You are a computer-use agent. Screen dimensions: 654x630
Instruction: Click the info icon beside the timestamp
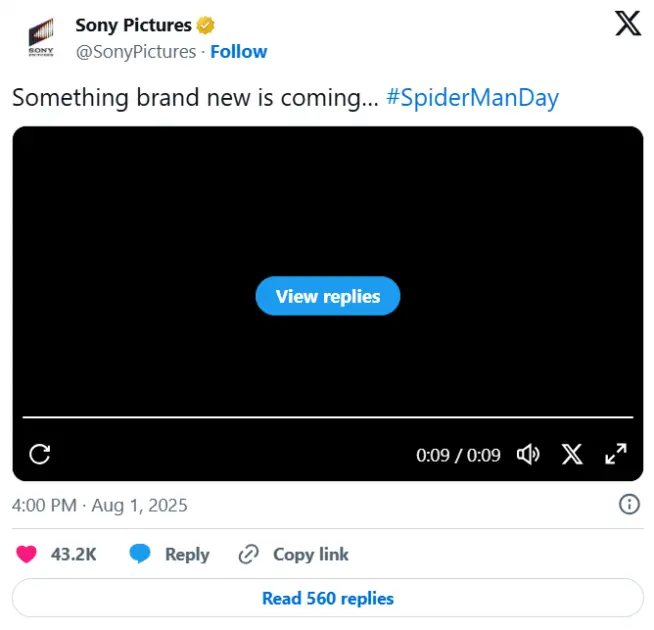(630, 504)
